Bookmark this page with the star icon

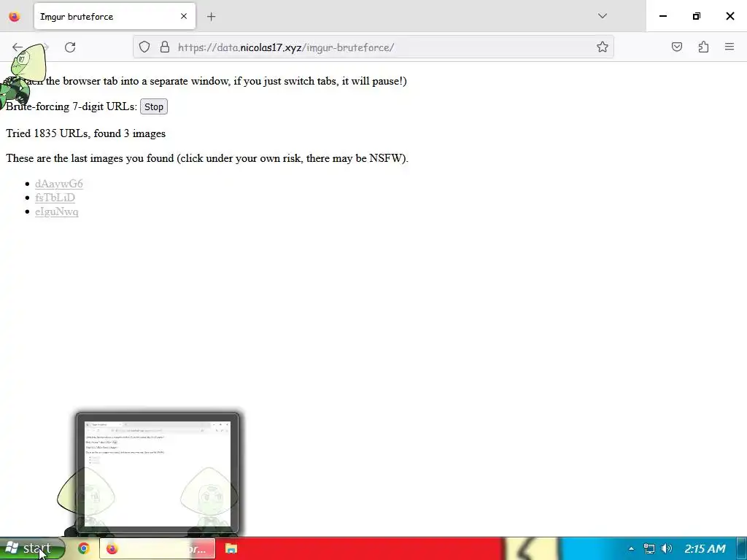(x=602, y=47)
